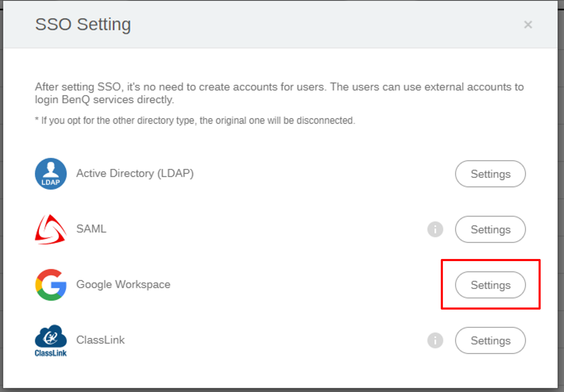Click the red SAML logo icon
The height and width of the screenshot is (392, 564).
point(51,229)
